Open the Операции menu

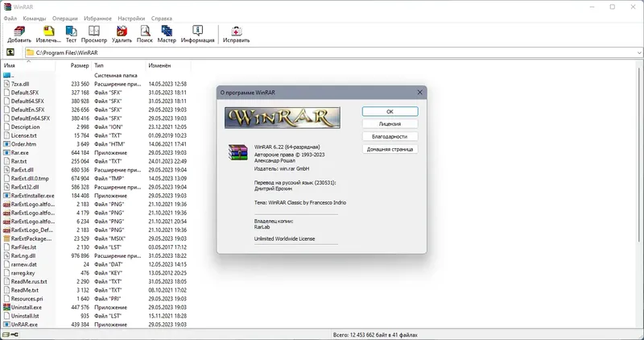click(x=65, y=18)
